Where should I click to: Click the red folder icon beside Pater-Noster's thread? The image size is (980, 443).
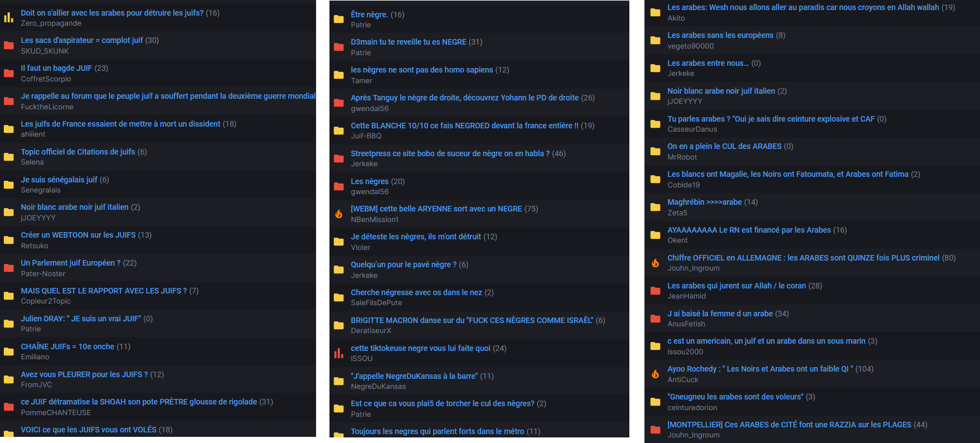[x=8, y=268]
